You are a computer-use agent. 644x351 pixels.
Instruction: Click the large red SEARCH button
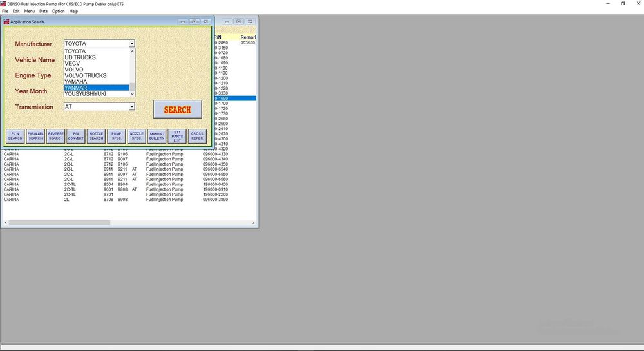click(178, 109)
